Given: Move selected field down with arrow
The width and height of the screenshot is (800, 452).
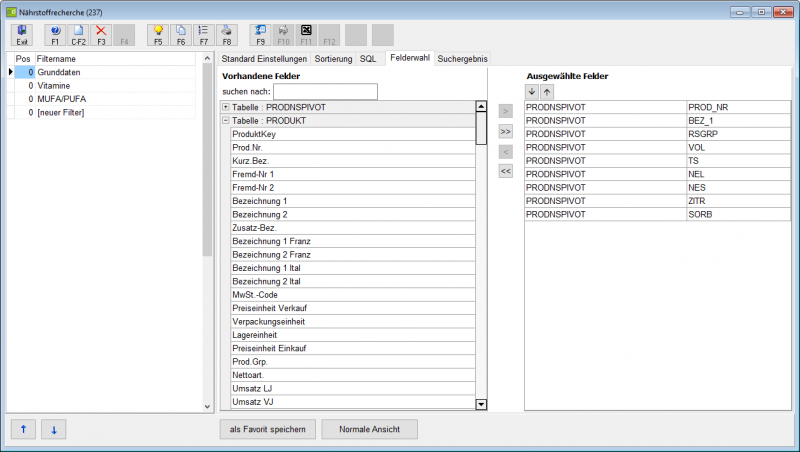Looking at the screenshot, I should (x=532, y=92).
